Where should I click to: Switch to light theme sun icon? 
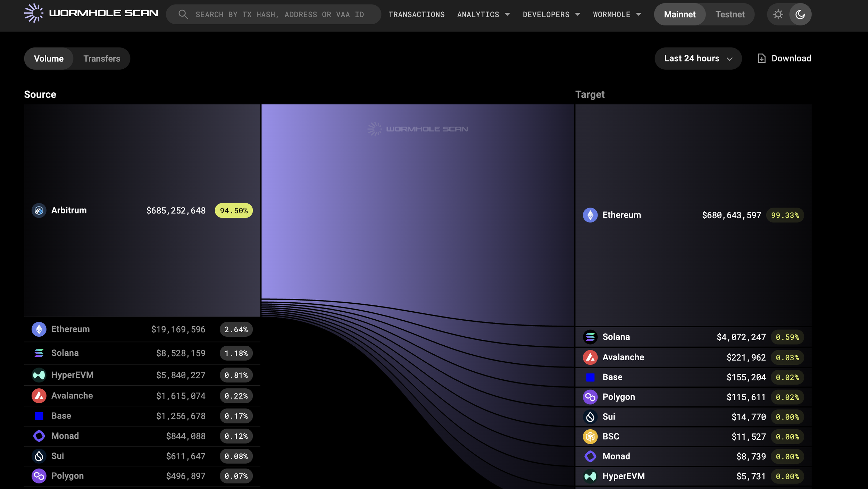(778, 15)
